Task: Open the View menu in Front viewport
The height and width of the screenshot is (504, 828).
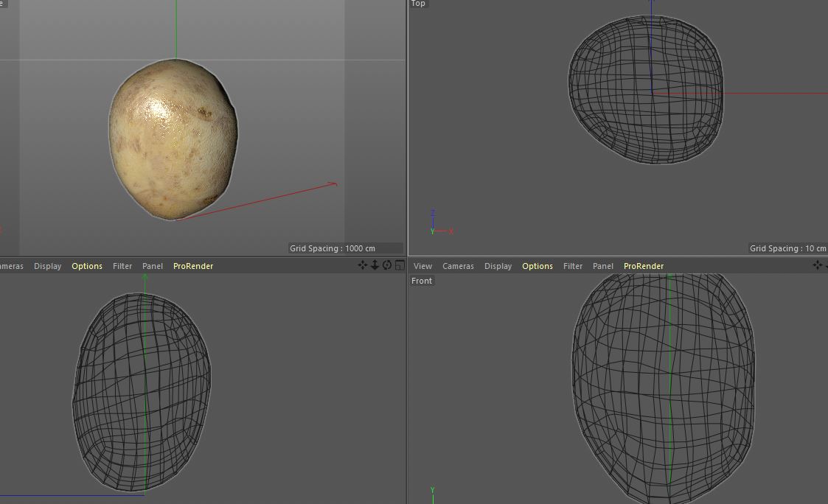Action: pos(422,266)
